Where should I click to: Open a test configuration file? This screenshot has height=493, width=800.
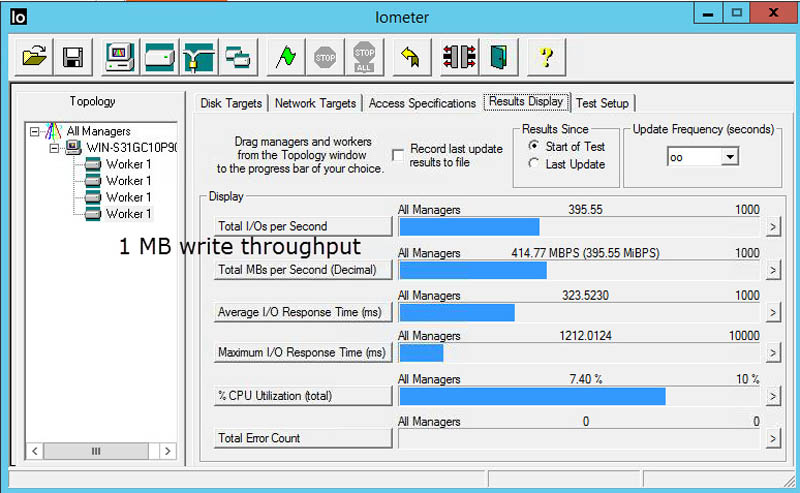(x=34, y=57)
